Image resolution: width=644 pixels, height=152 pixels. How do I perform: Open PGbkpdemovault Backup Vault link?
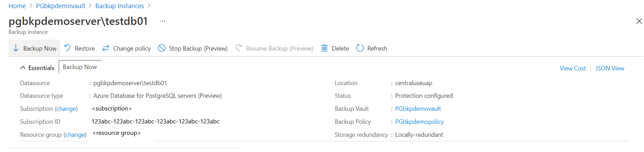pyautogui.click(x=418, y=109)
